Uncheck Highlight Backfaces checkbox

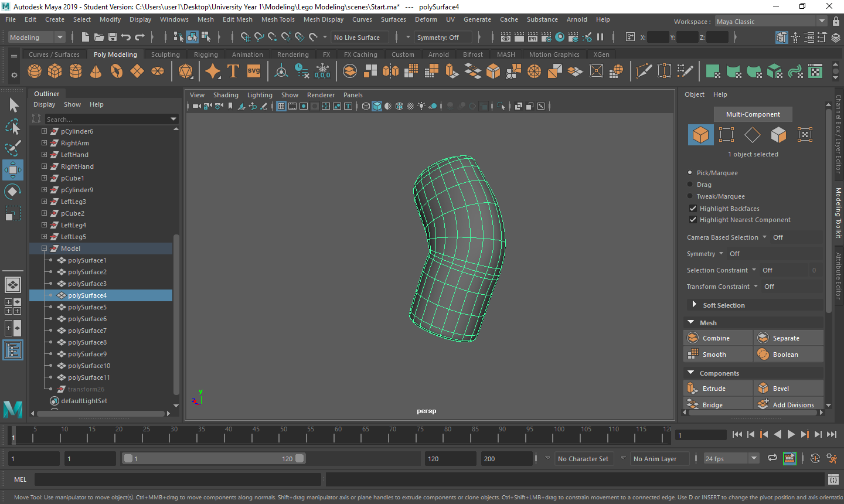click(x=693, y=209)
